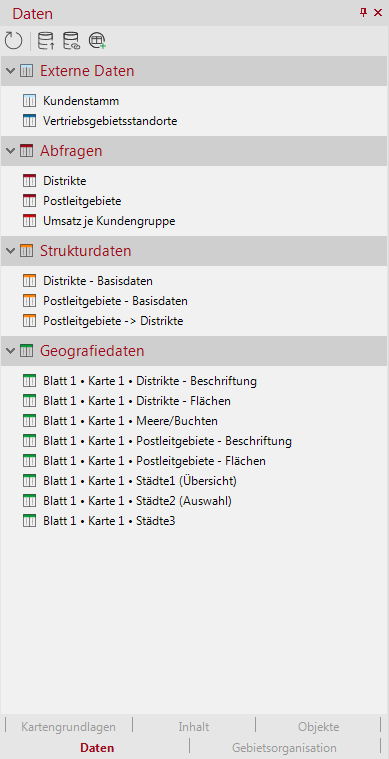The width and height of the screenshot is (389, 759).
Task: Collapse the Abfragen section
Action: 10,151
